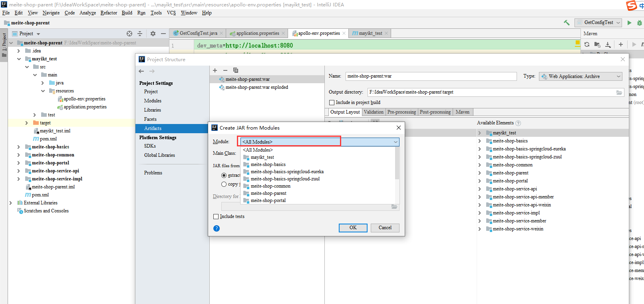Open Global Libraries under Platform Settings
This screenshot has width=644, height=304.
point(159,155)
